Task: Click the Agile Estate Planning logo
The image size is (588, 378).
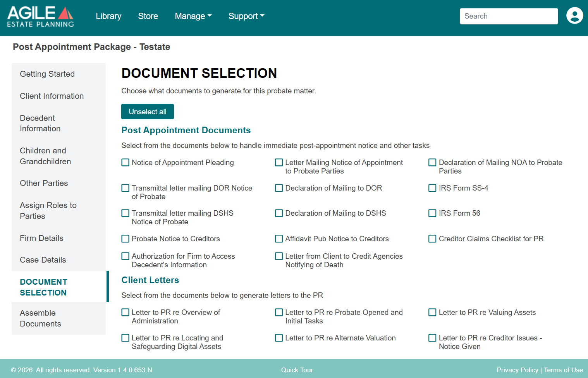Action: click(41, 17)
